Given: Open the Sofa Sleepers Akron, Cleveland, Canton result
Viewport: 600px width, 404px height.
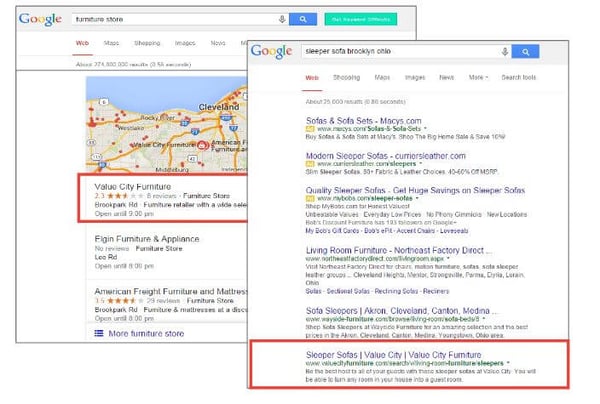Looking at the screenshot, I should tap(401, 311).
